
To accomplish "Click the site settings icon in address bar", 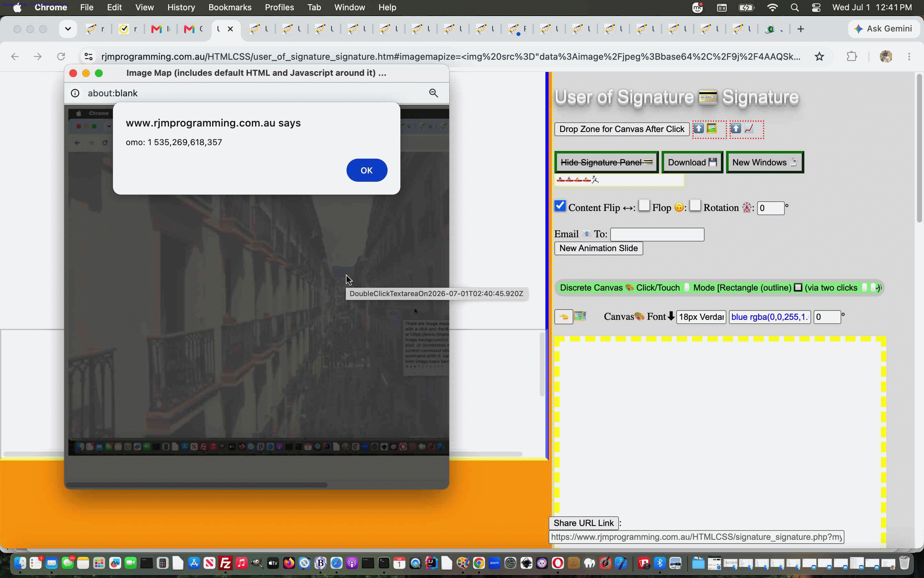I will click(x=88, y=57).
